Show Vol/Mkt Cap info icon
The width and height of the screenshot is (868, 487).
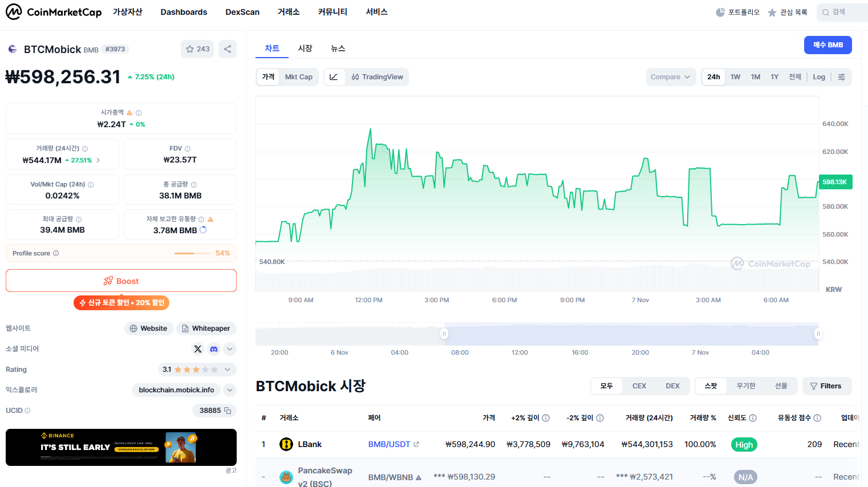[x=91, y=184]
